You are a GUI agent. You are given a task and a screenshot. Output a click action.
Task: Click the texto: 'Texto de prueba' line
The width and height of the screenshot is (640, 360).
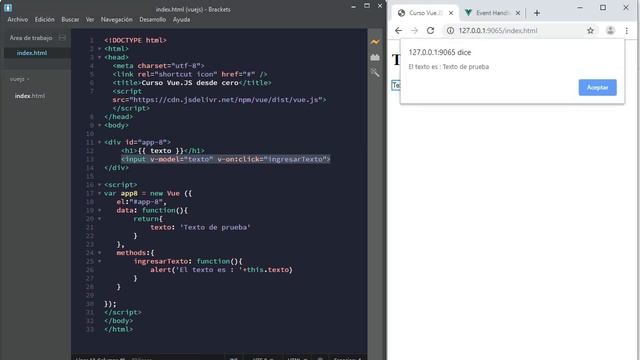click(200, 227)
